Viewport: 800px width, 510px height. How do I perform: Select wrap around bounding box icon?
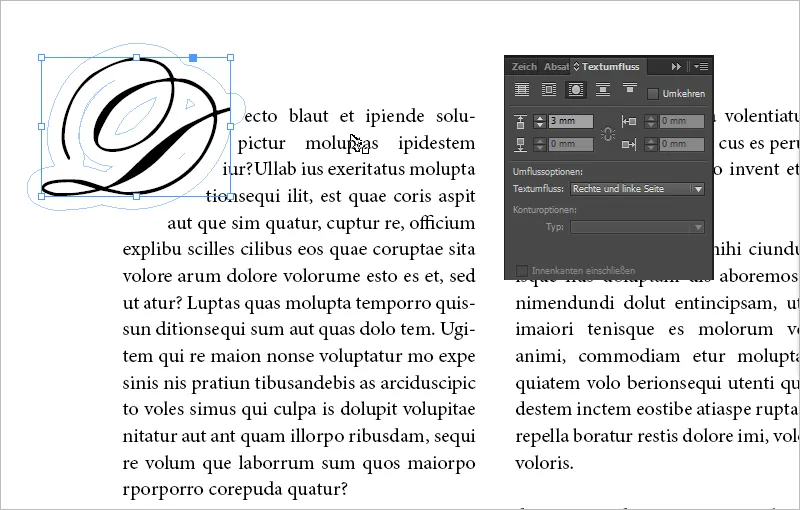click(548, 90)
